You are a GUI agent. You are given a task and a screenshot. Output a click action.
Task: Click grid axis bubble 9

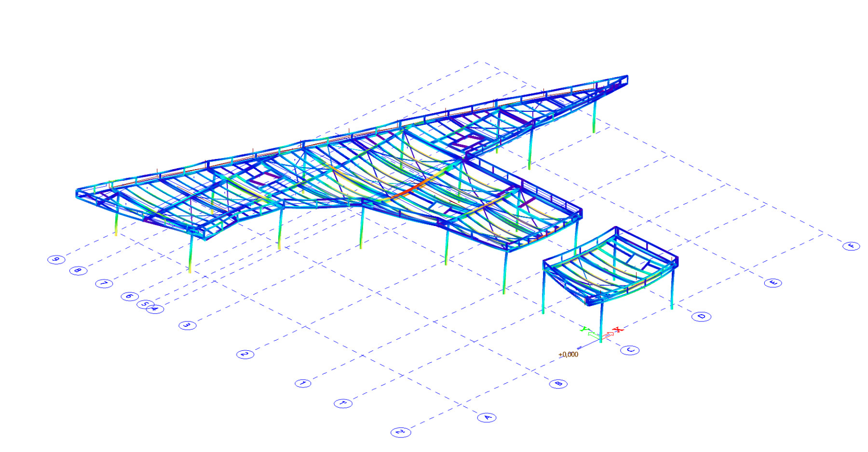(56, 259)
